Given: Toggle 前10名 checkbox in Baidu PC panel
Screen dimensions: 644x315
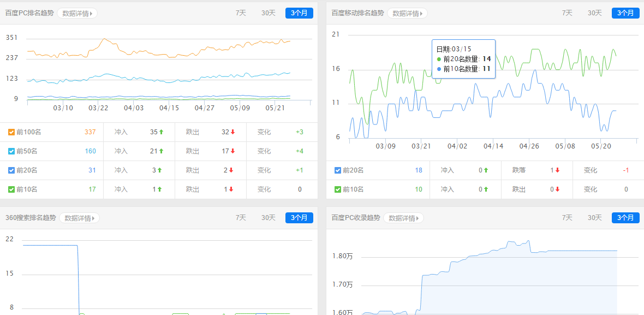Looking at the screenshot, I should [x=11, y=189].
